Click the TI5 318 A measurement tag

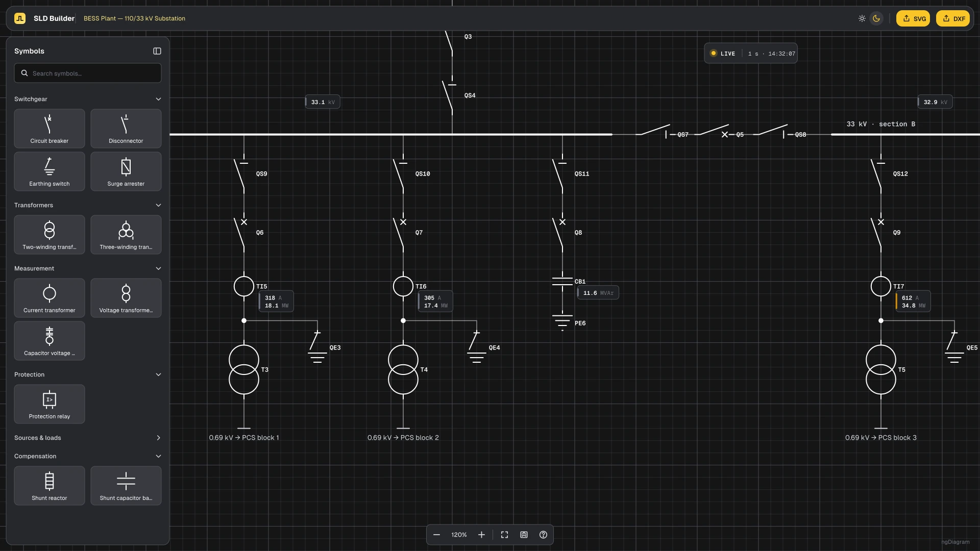276,302
